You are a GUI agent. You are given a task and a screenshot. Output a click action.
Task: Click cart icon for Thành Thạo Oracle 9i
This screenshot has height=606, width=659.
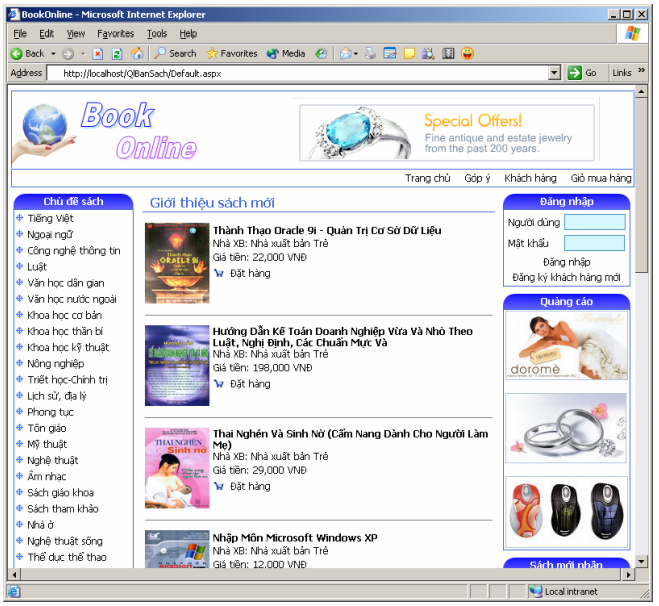coord(219,273)
